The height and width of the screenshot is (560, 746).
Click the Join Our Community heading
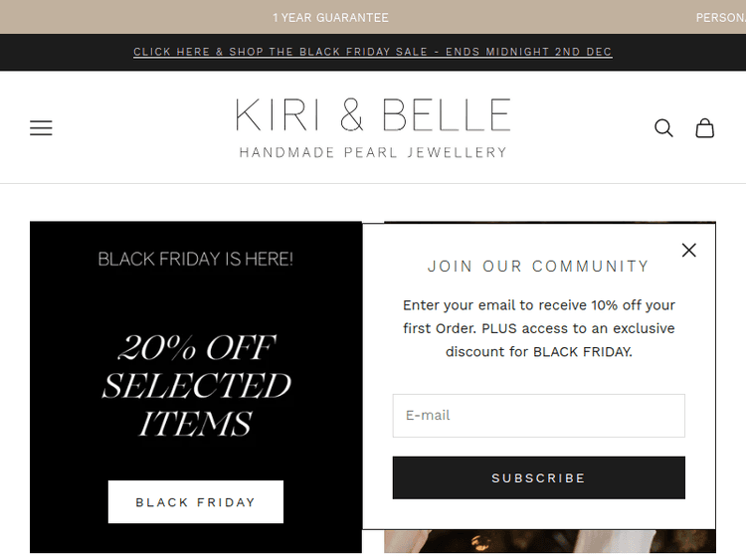tap(538, 267)
